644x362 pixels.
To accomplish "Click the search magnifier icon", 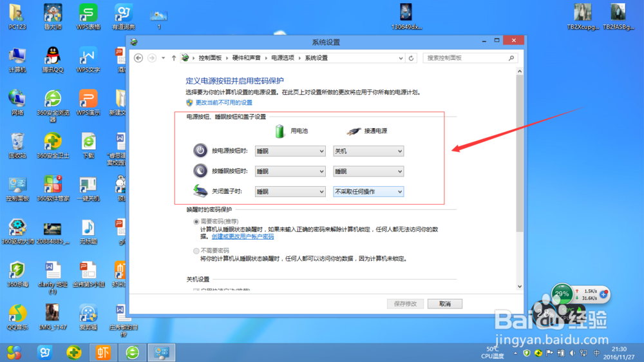I will [511, 58].
